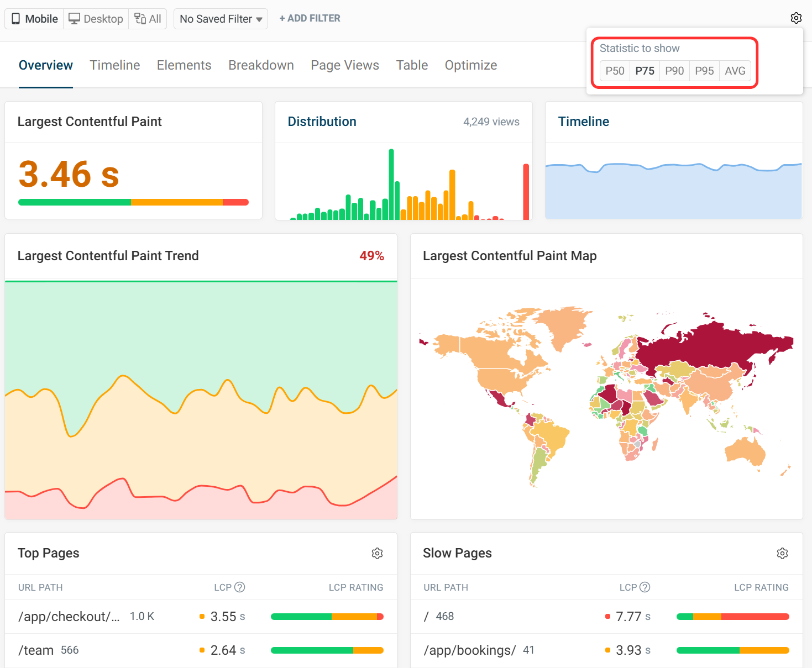
Task: Select the All devices filter
Action: (x=148, y=19)
